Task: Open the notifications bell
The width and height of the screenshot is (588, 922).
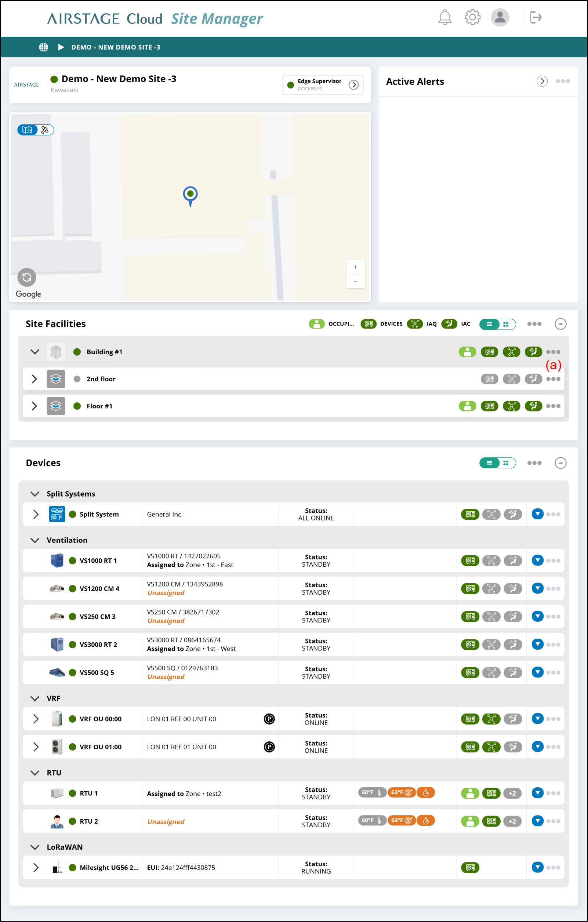Action: (445, 18)
